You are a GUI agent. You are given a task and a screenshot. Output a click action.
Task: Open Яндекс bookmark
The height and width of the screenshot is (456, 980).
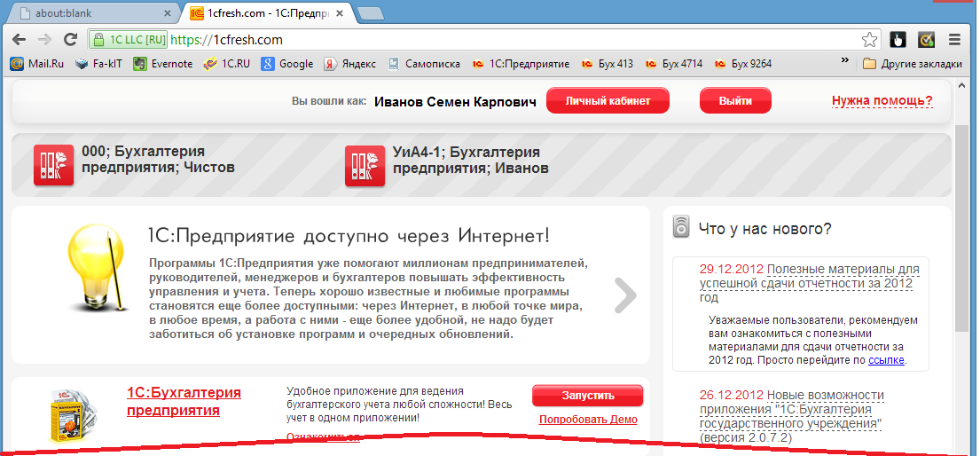click(x=349, y=64)
